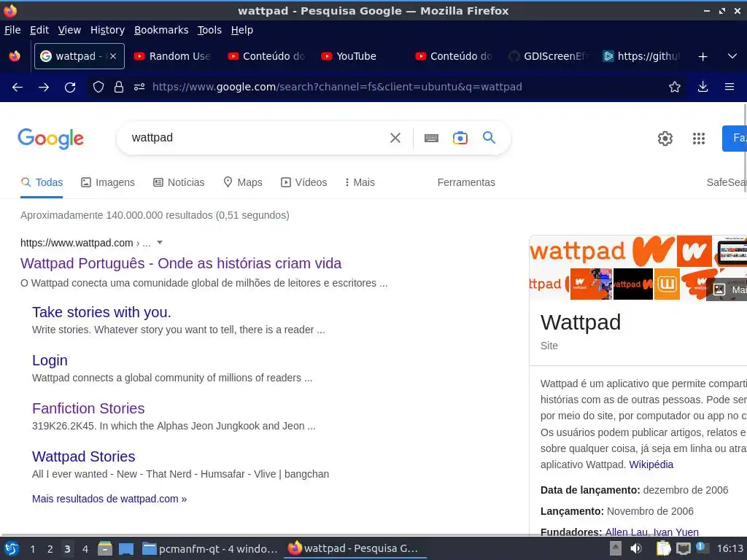The image size is (747, 560).
Task: Open the View menu
Action: click(69, 30)
